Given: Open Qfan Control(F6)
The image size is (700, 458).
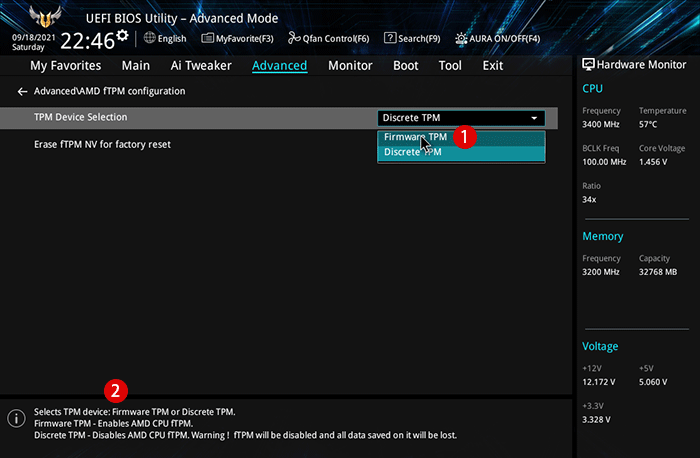Looking at the screenshot, I should [x=329, y=38].
